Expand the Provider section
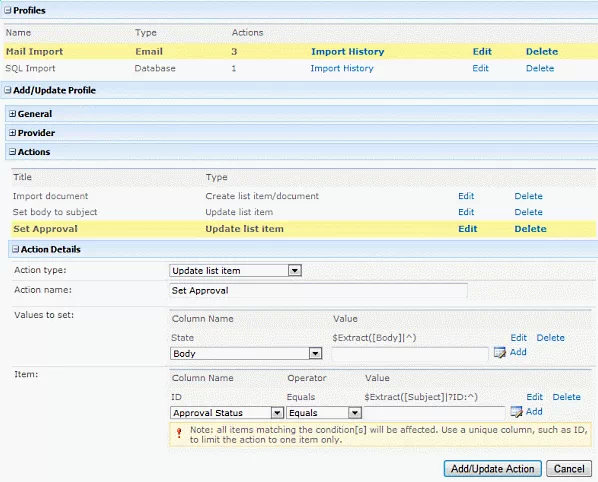The image size is (598, 482). (13, 133)
